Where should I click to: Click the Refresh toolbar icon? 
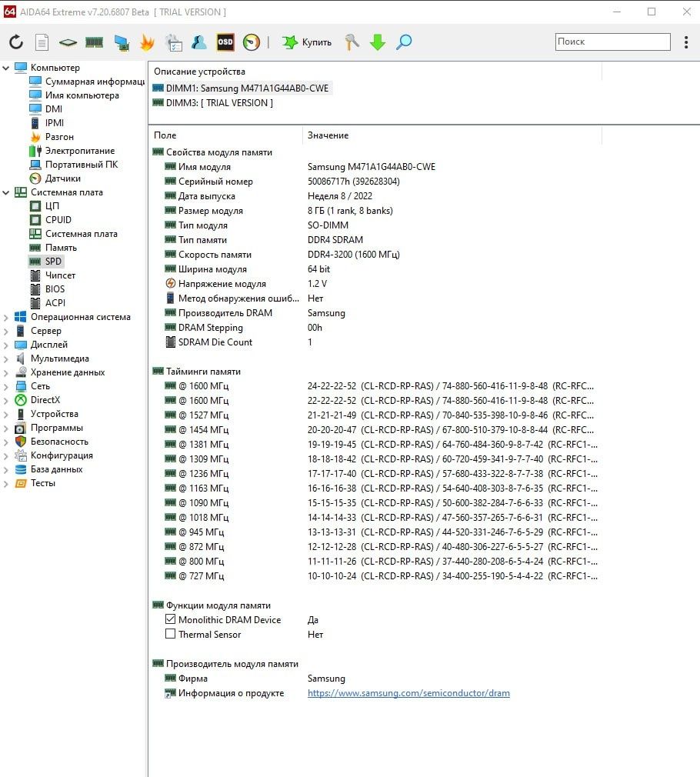[x=16, y=42]
